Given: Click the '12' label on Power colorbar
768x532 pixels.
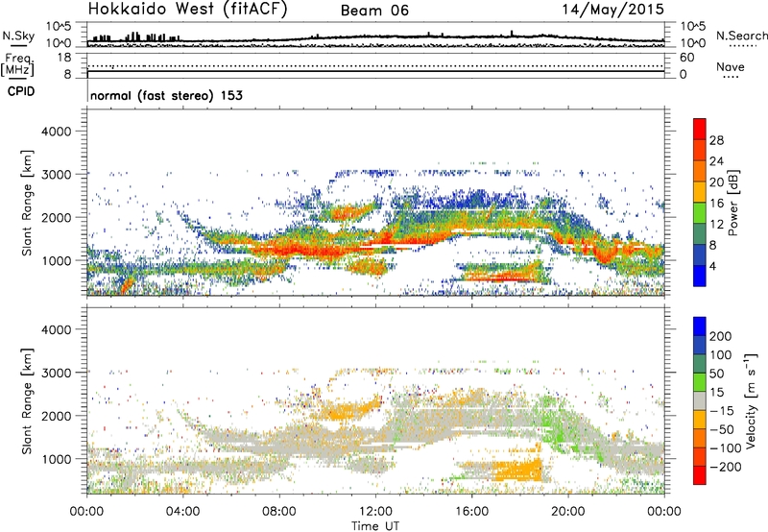Looking at the screenshot, I should coord(716,225).
